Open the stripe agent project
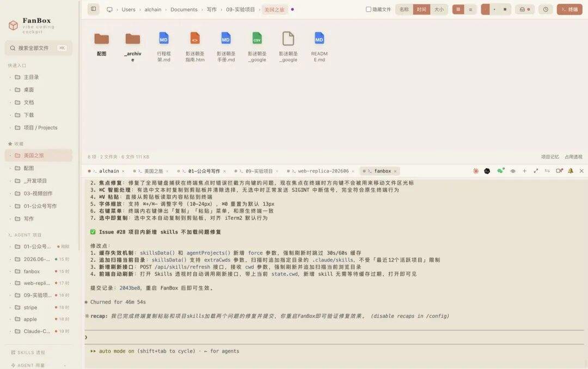Viewport: 588px width, 369px height. pyautogui.click(x=39, y=307)
